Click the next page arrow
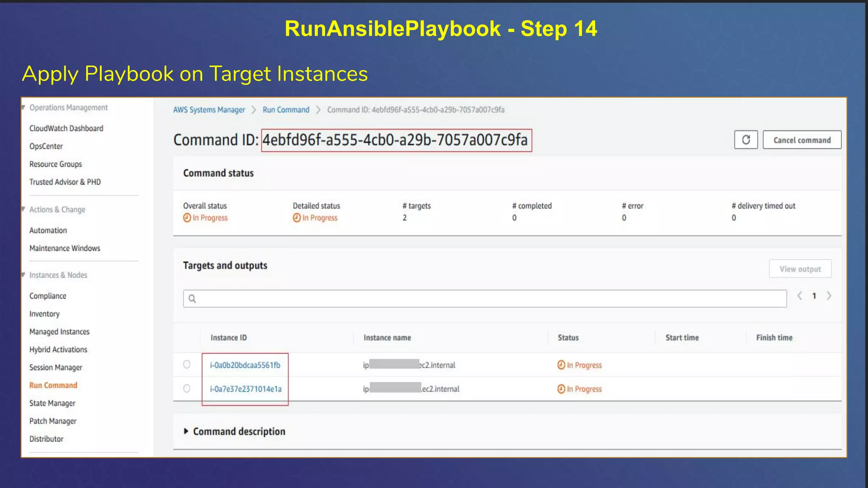Screen dimensions: 868x488 click(829, 296)
